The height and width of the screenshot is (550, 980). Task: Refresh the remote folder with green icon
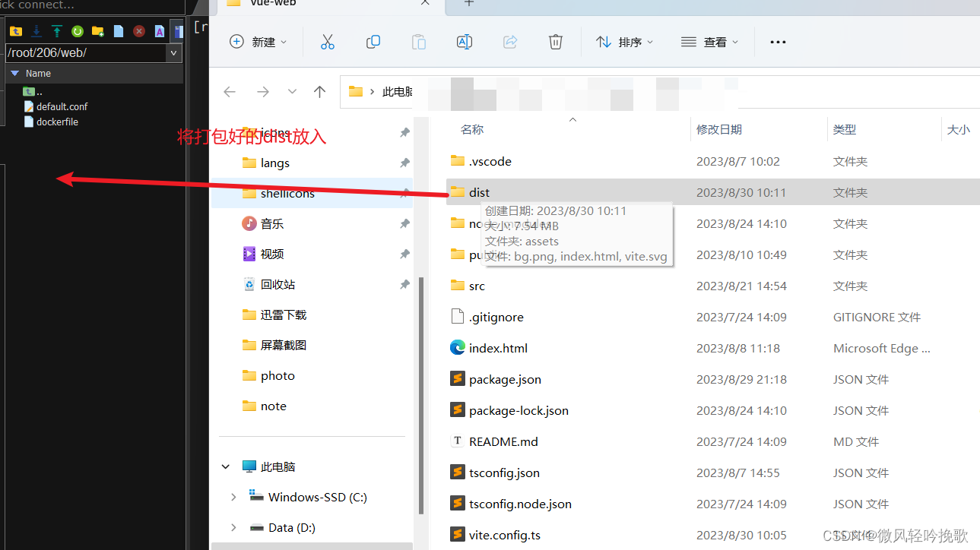(x=77, y=31)
